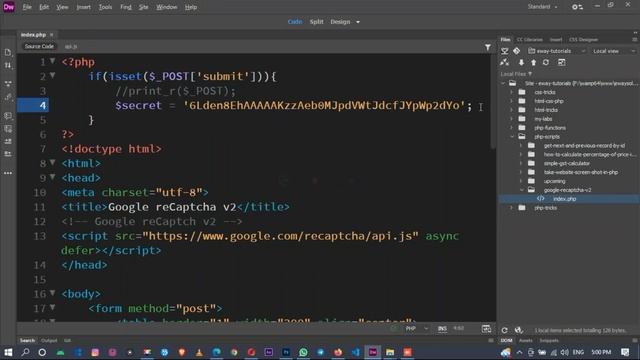The height and width of the screenshot is (360, 640).
Task: Open Design view dropdown arrow
Action: pyautogui.click(x=358, y=22)
